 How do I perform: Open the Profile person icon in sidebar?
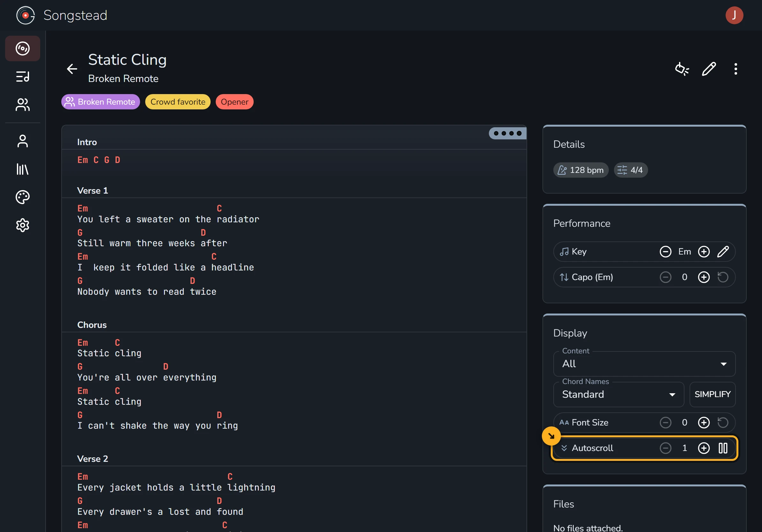pyautogui.click(x=23, y=141)
